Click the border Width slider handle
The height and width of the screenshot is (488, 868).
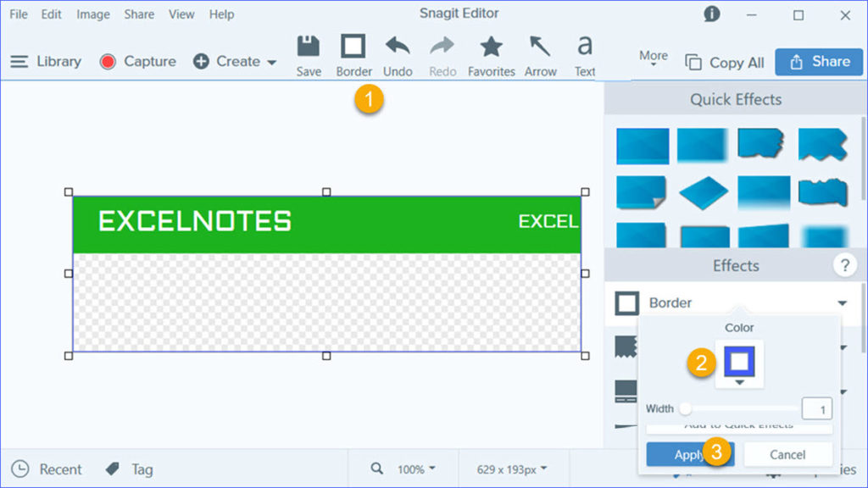pos(685,409)
